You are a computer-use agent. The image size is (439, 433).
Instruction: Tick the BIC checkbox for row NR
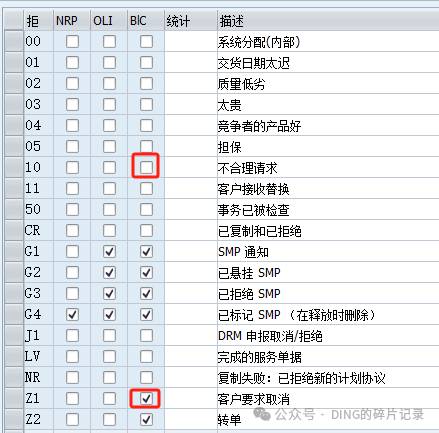click(x=146, y=378)
